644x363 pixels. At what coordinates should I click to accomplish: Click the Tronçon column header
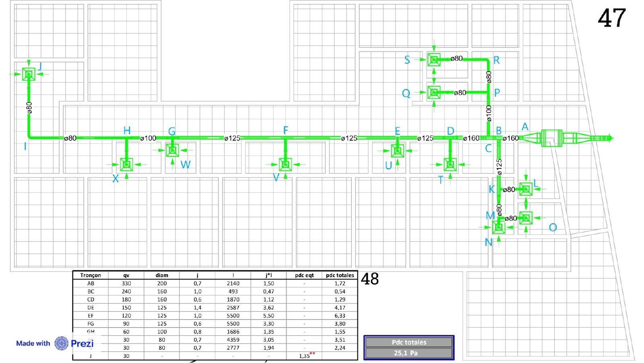click(91, 275)
